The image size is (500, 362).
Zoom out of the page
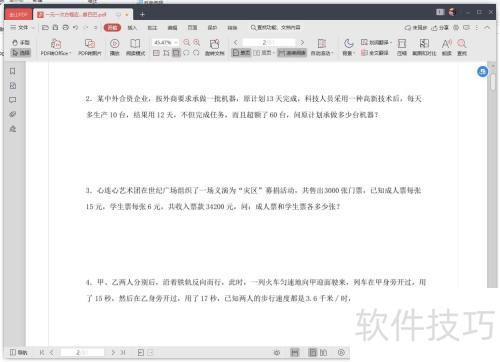[x=187, y=42]
